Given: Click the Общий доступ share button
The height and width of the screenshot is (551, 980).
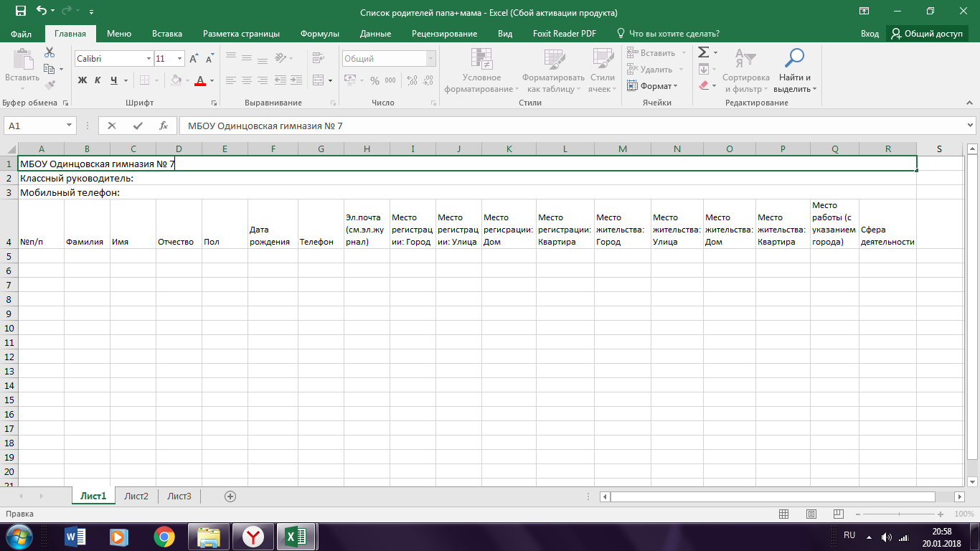Looking at the screenshot, I should point(927,34).
